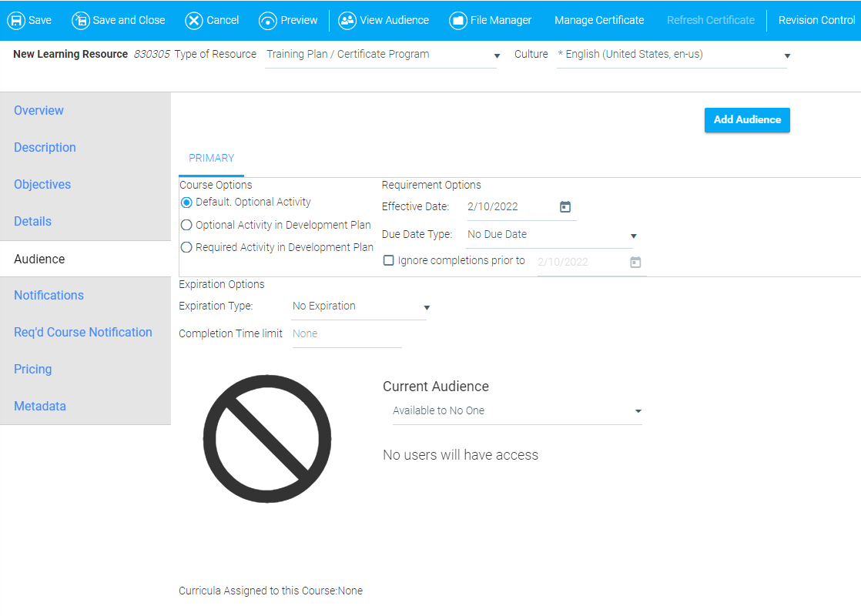Viewport: 861px width, 616px height.
Task: Click the Cancel X icon
Action: tap(194, 20)
